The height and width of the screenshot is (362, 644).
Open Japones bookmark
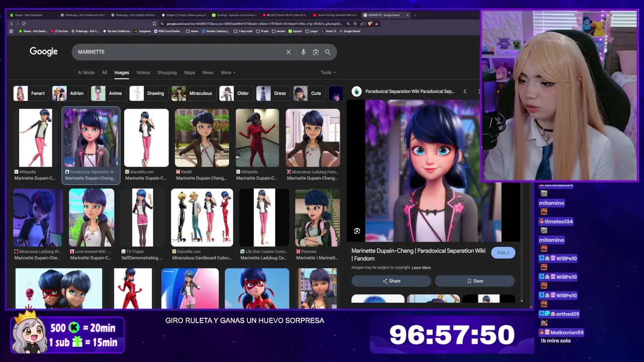click(x=295, y=31)
